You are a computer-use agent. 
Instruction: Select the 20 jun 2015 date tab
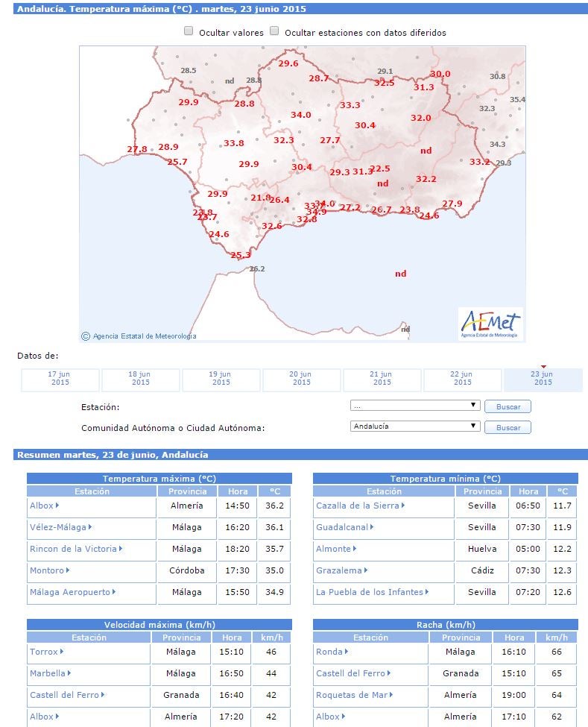tap(301, 380)
